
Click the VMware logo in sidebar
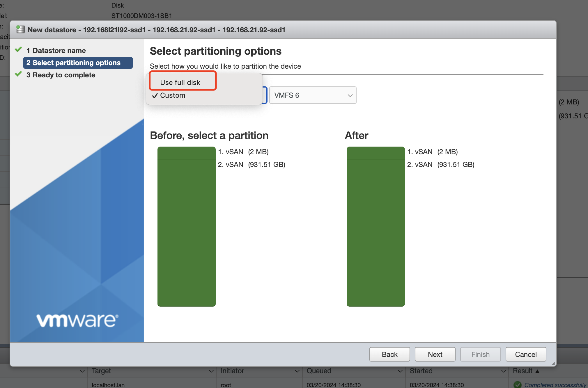point(77,321)
